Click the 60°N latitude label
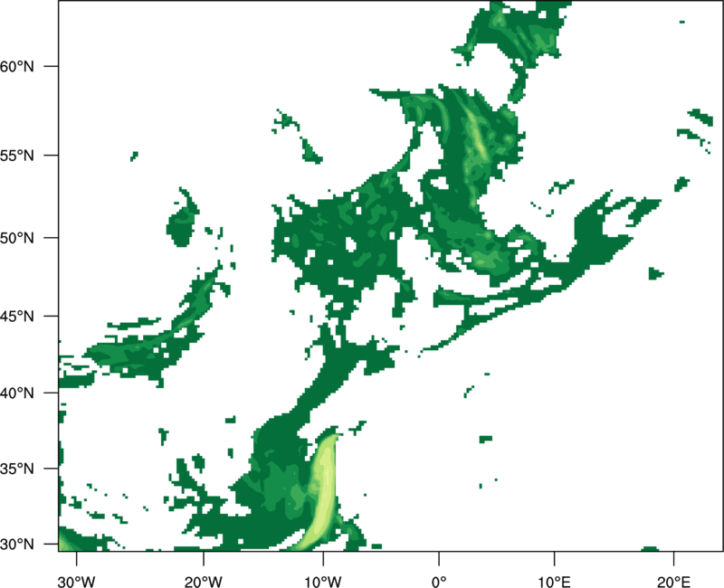 tap(17, 66)
